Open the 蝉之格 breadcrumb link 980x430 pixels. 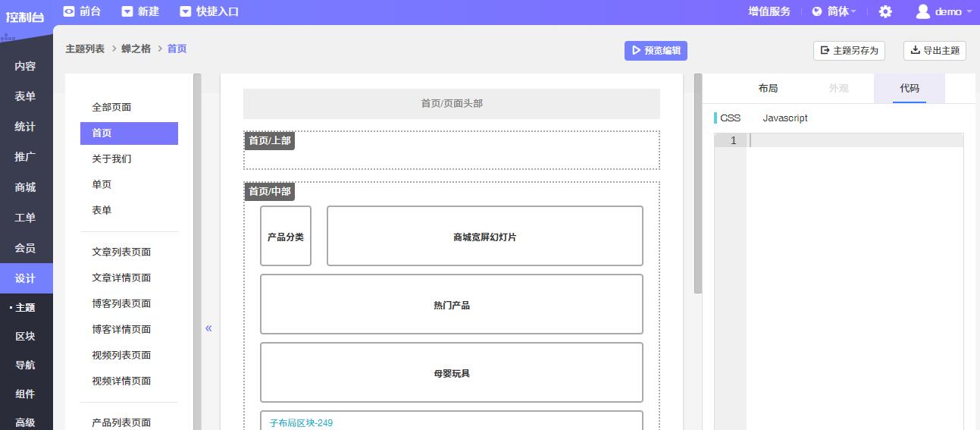(x=136, y=49)
